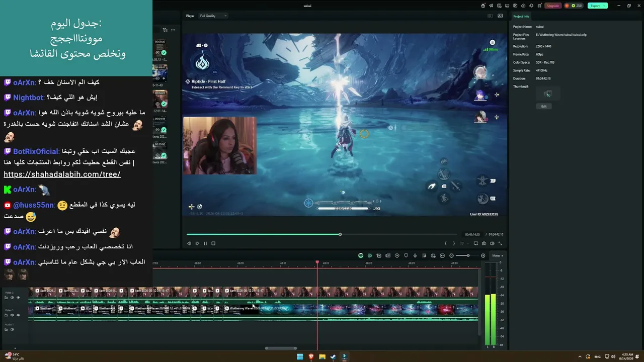Set mark out point with right brace
The image size is (644, 362).
[454, 243]
